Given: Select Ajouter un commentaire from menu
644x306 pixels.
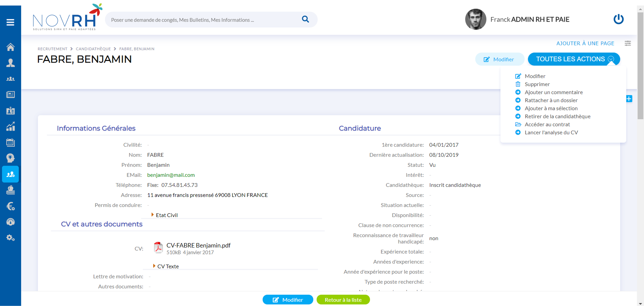Looking at the screenshot, I should pyautogui.click(x=554, y=92).
